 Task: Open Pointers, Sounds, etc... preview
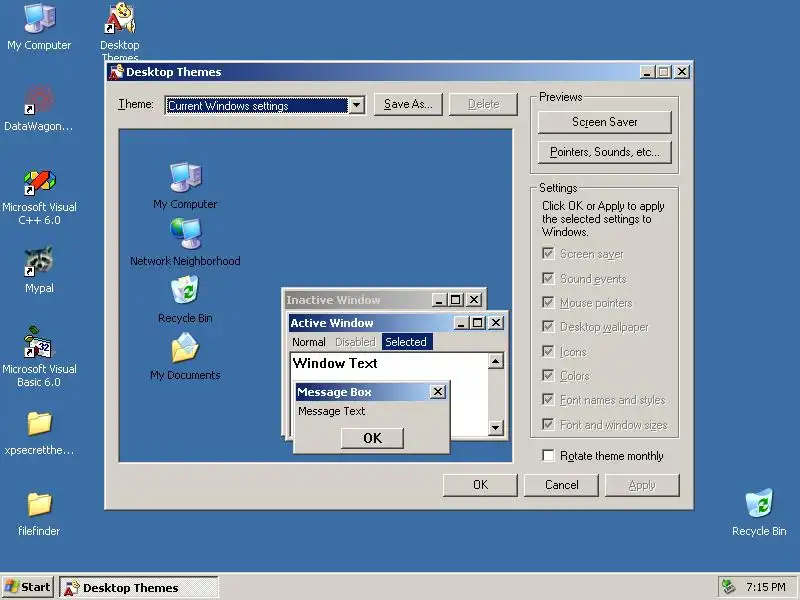[x=605, y=152]
